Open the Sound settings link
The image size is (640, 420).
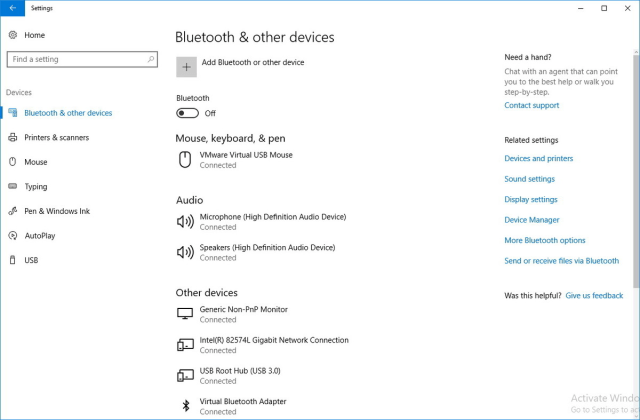click(529, 179)
